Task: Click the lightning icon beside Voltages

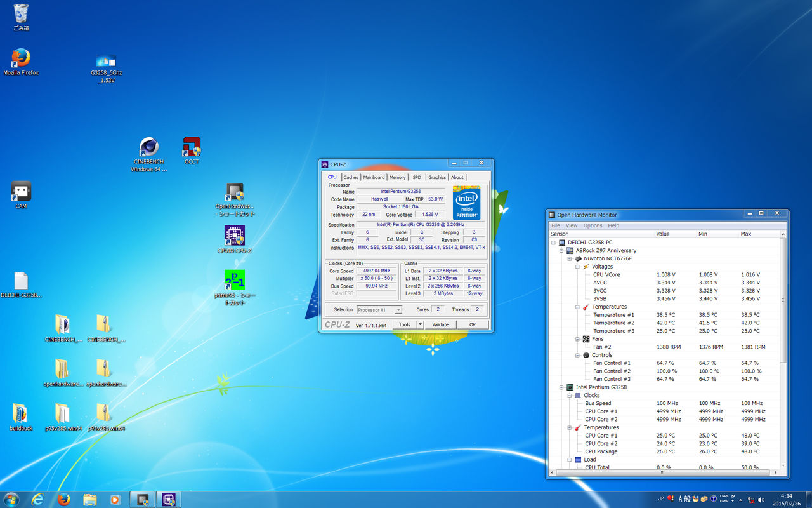Action: point(586,267)
